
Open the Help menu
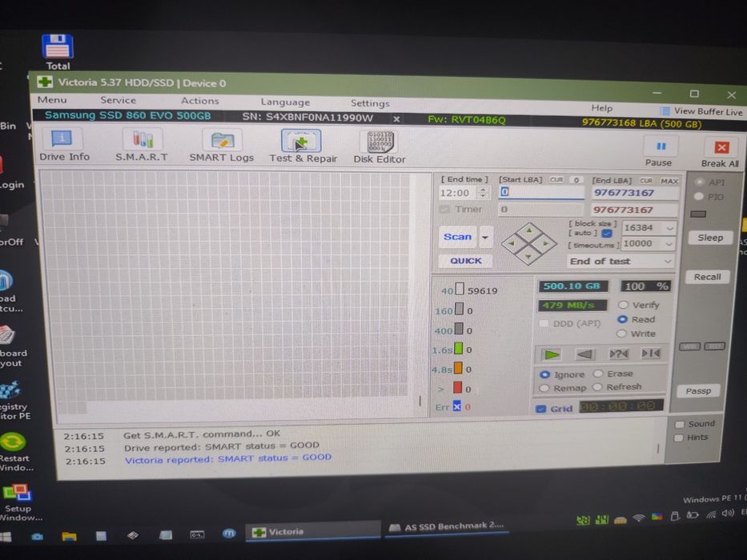tap(602, 108)
